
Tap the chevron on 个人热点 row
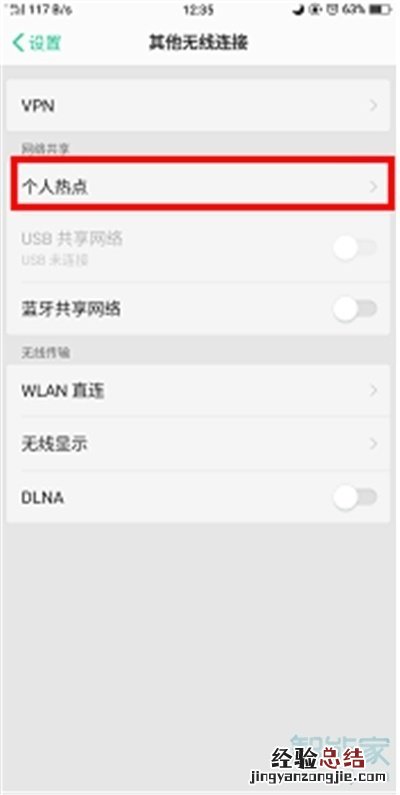tap(374, 187)
